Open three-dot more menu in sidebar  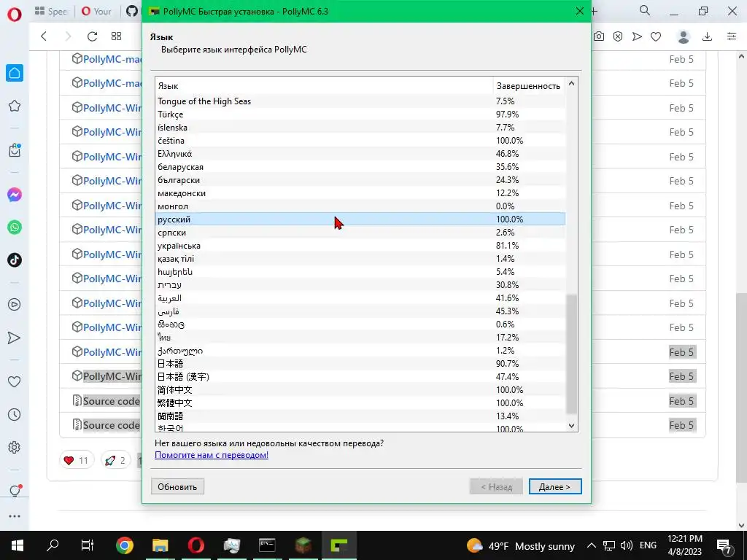(15, 516)
